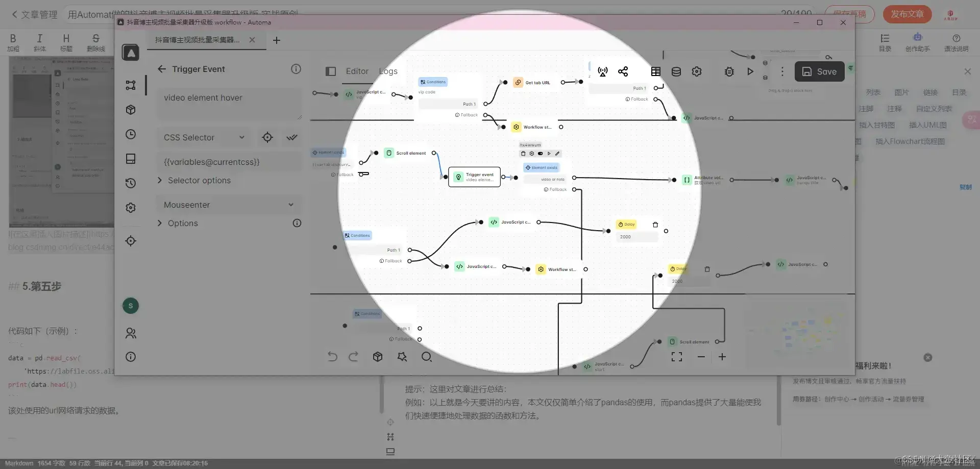Toggle italic 斜体 in CSDN editor
980x469 pixels.
[39, 42]
